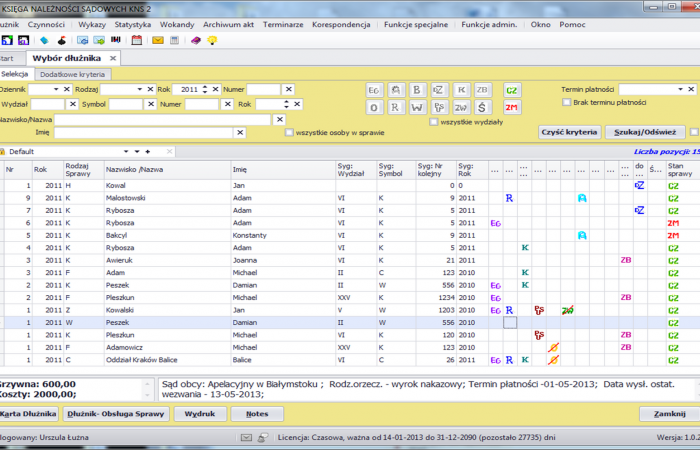The width and height of the screenshot is (700, 450).
Task: Click the incoming mail window toolbar icon
Action: (83, 40)
